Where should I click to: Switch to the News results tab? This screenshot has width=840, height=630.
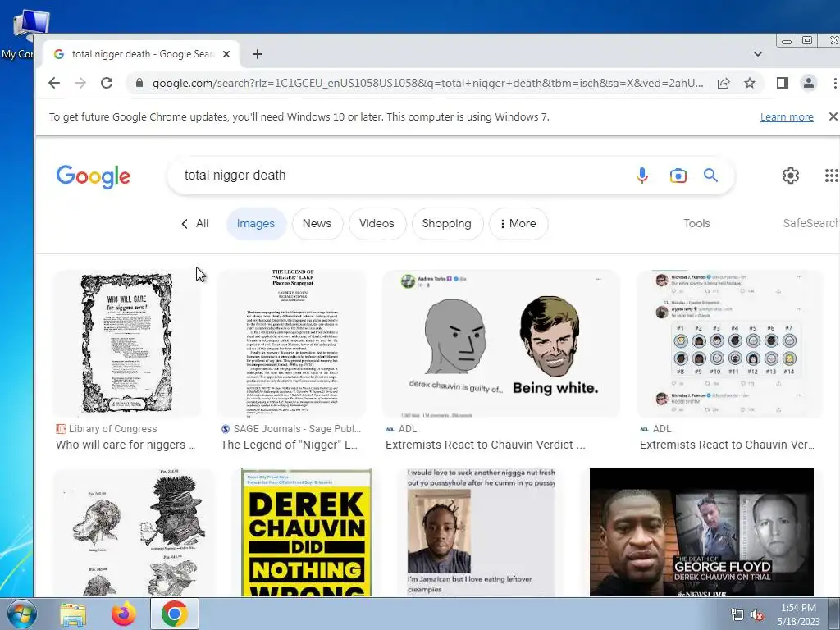317,223
